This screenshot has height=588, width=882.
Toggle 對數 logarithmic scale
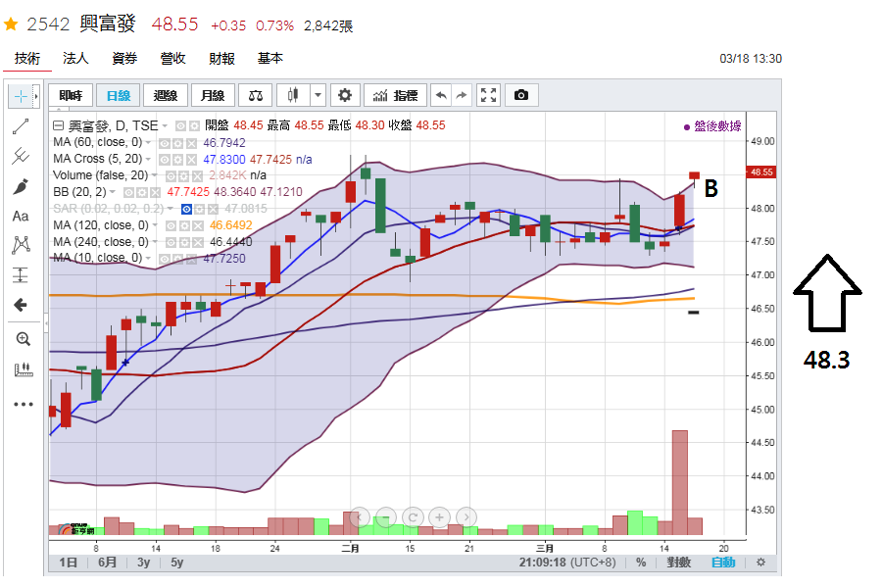tap(679, 563)
